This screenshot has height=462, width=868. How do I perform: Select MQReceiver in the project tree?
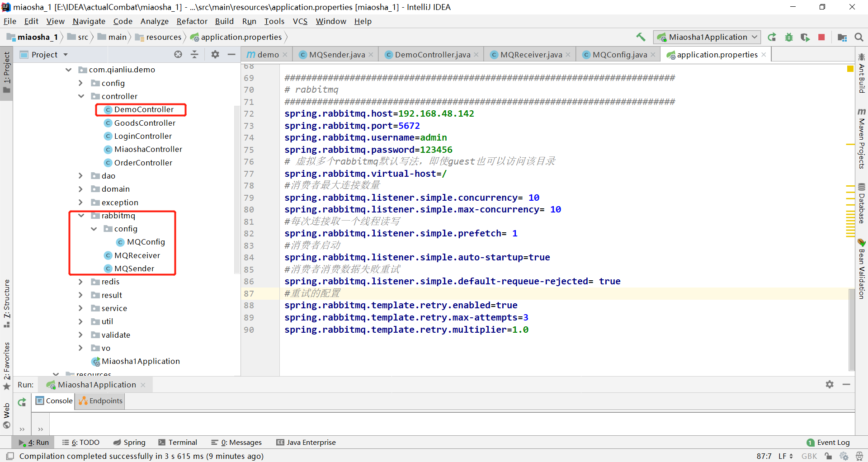137,255
